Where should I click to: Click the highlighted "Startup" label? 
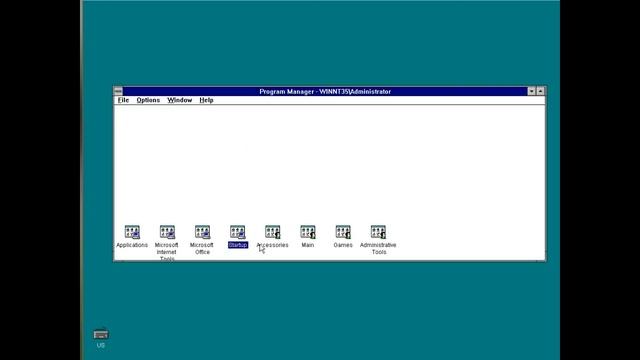pos(238,245)
